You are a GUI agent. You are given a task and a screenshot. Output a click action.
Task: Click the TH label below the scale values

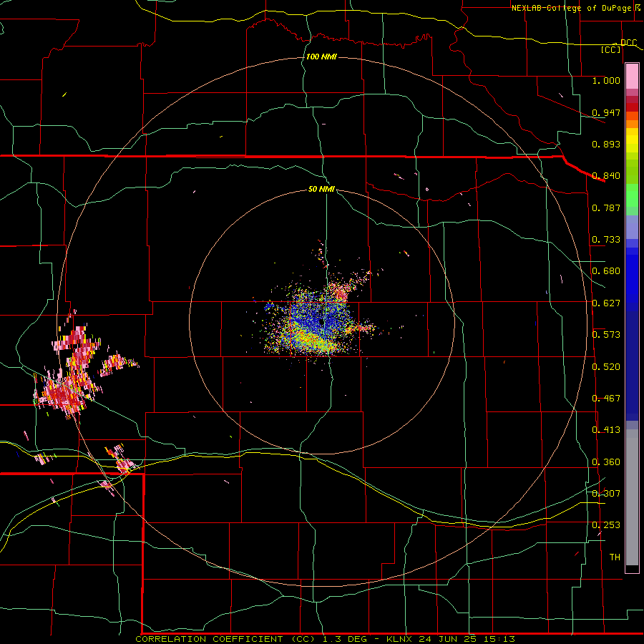coord(615,557)
